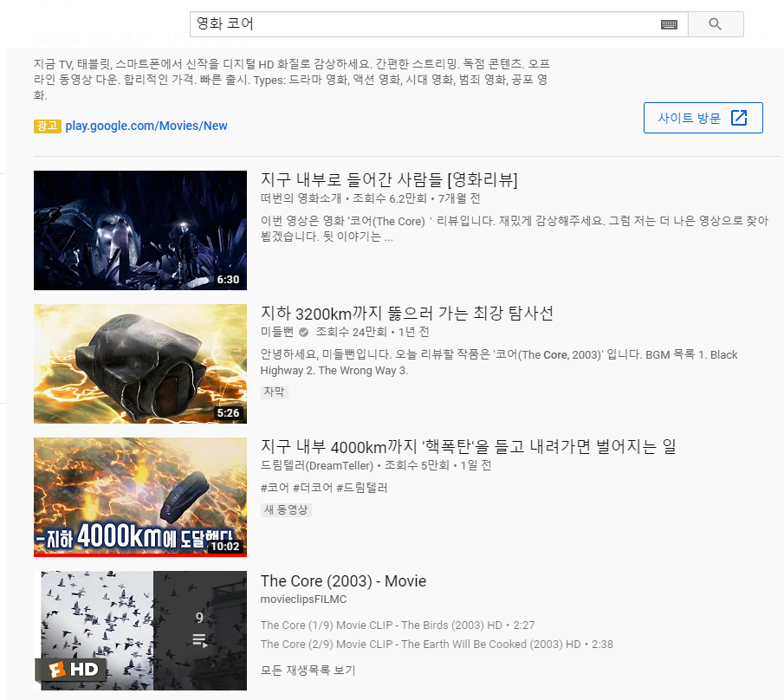Click the external link icon on 사이트 방문
The image size is (784, 700).
tap(739, 118)
